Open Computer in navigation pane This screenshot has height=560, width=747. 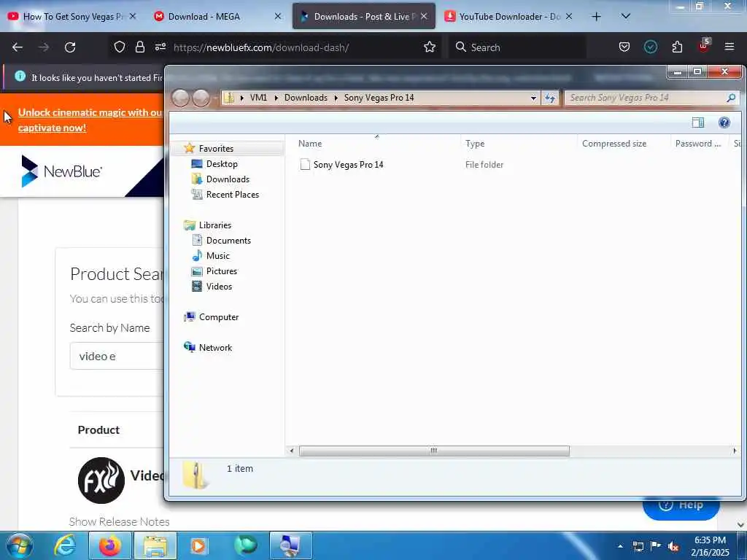point(219,317)
